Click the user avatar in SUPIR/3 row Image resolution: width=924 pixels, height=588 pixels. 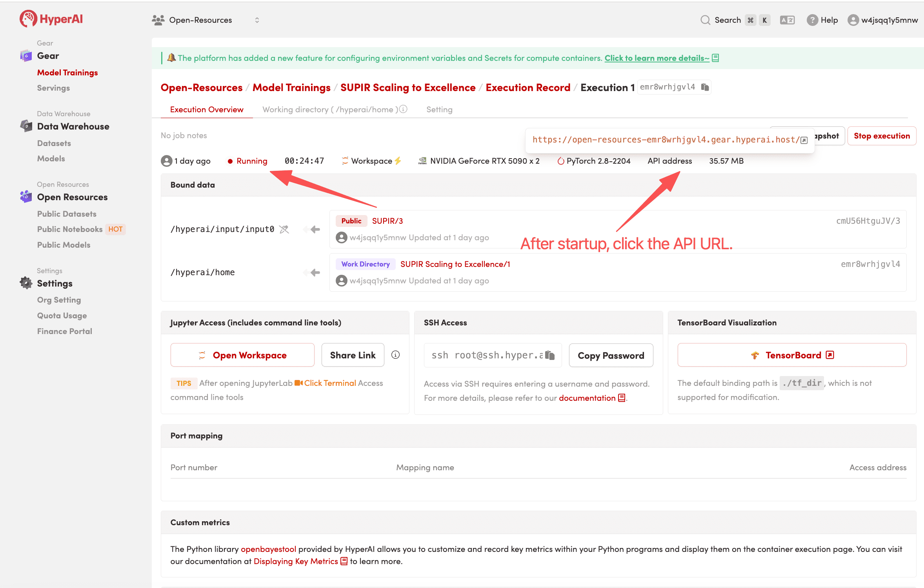point(342,237)
